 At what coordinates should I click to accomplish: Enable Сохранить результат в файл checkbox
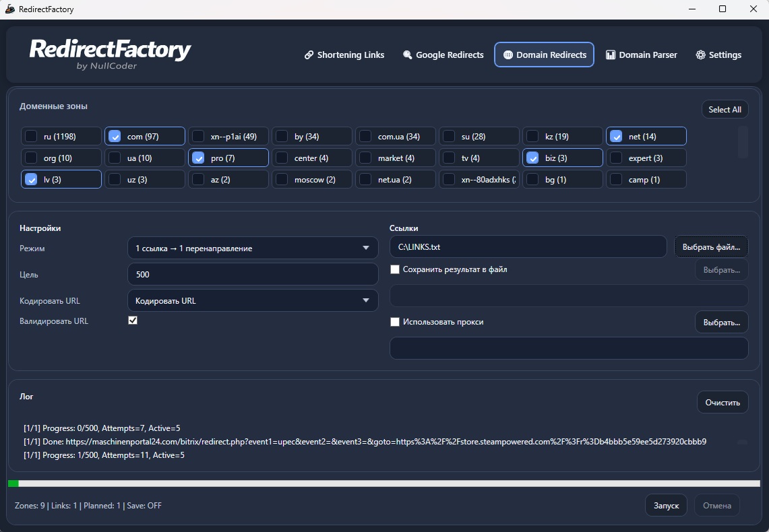(395, 269)
